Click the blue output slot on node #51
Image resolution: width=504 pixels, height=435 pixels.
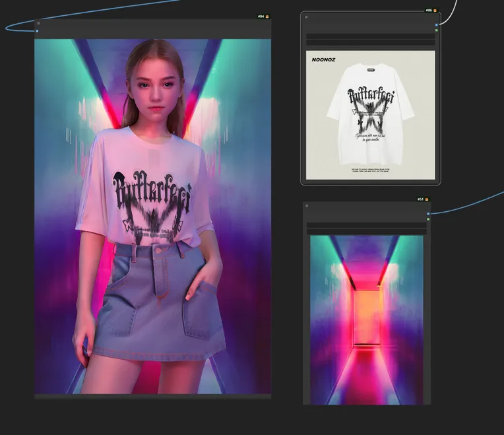pyautogui.click(x=428, y=214)
